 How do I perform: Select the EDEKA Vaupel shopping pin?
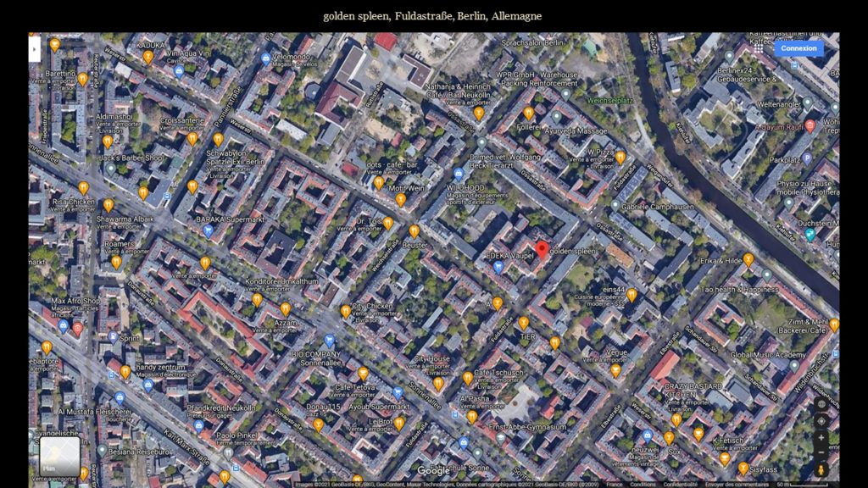click(x=498, y=267)
